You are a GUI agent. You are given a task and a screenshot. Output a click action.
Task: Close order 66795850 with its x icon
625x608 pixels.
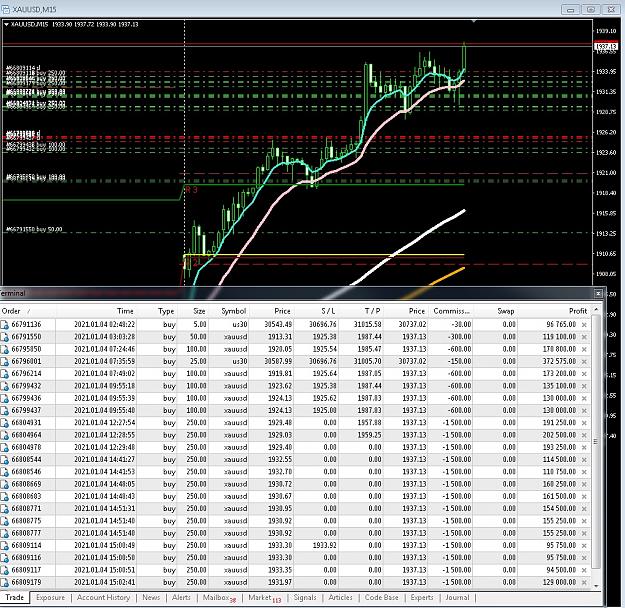(x=584, y=349)
